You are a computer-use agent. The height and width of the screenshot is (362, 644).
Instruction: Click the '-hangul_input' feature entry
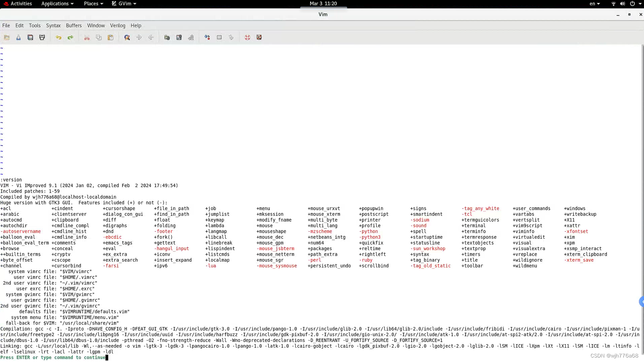(171, 249)
